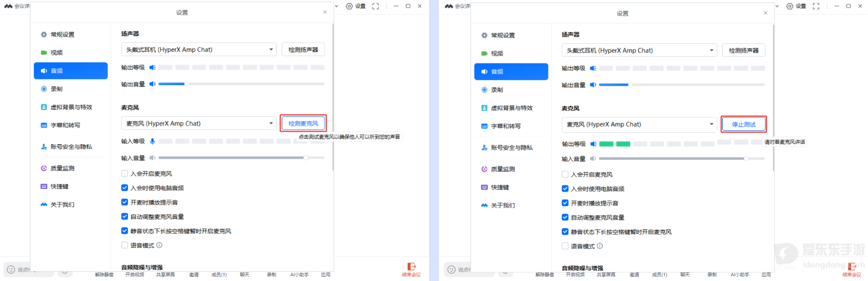
Task: Click the 质量监测 icon in the left sidebar
Action: point(44,168)
